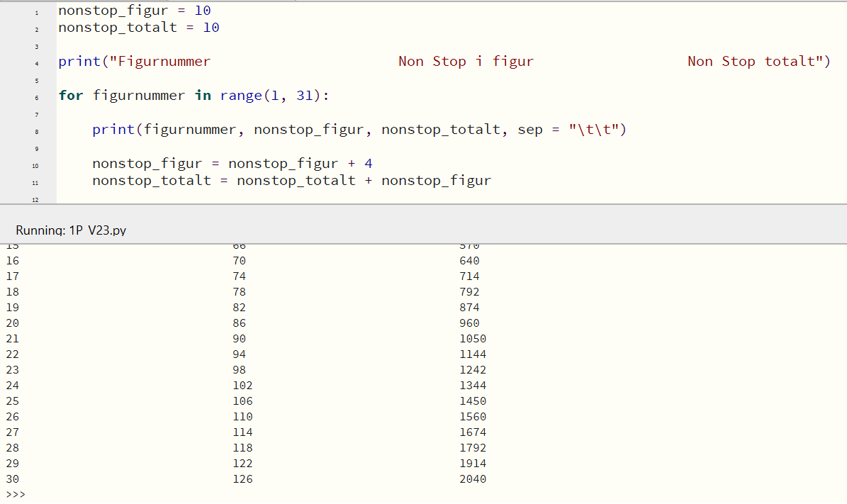The height and width of the screenshot is (504, 847).
Task: Click output value 126 in the shell
Action: click(242, 479)
